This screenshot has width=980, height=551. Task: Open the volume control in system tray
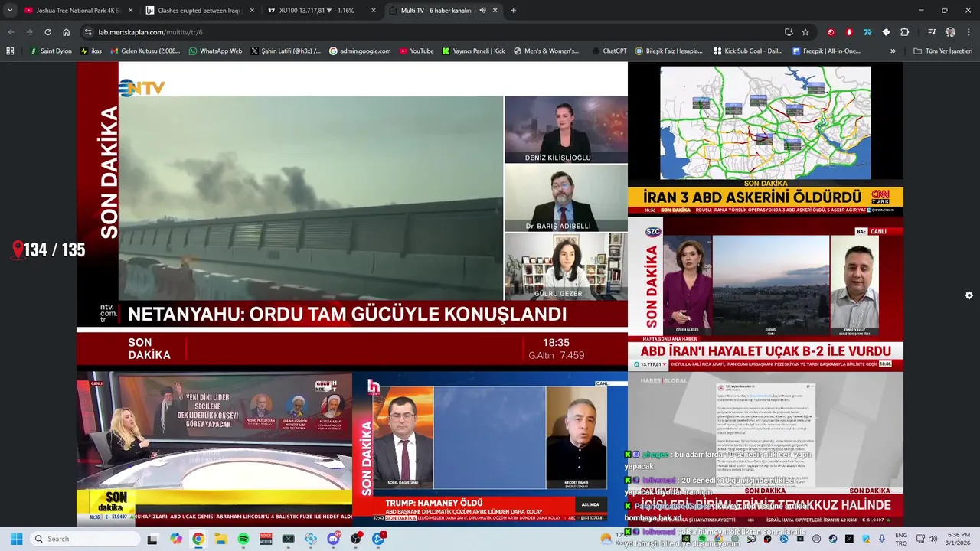(x=933, y=539)
